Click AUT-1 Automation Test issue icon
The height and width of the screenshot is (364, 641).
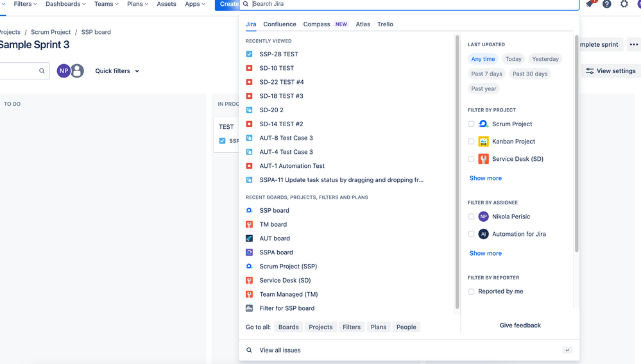pos(250,166)
